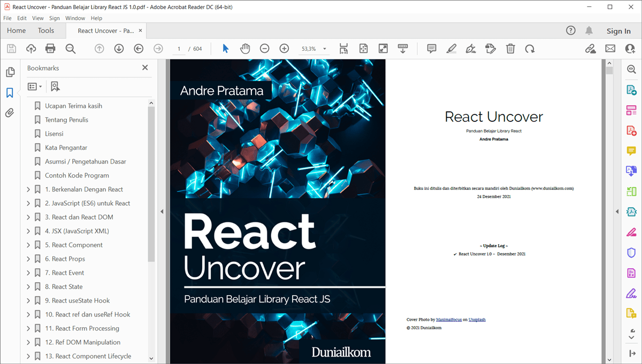
Task: Open the Edit menu
Action: [22, 18]
